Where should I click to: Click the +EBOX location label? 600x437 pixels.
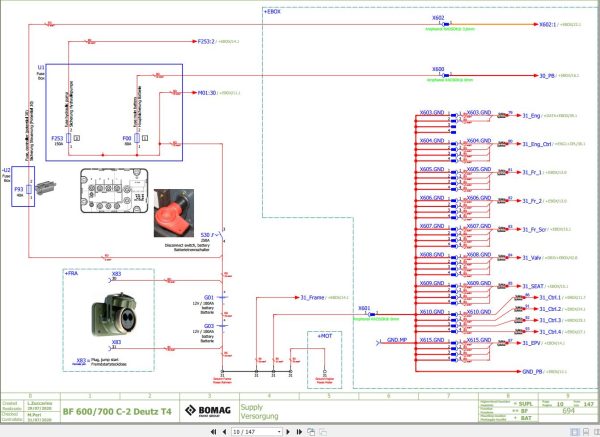(272, 12)
